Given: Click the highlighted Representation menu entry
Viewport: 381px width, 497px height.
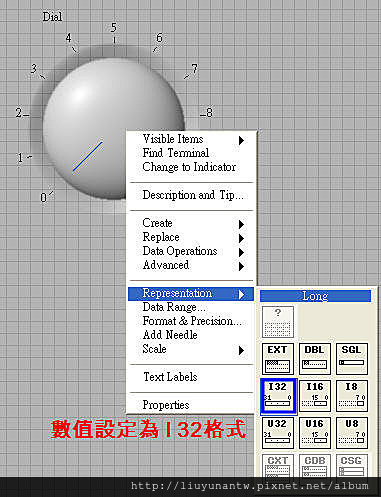Looking at the screenshot, I should (191, 293).
